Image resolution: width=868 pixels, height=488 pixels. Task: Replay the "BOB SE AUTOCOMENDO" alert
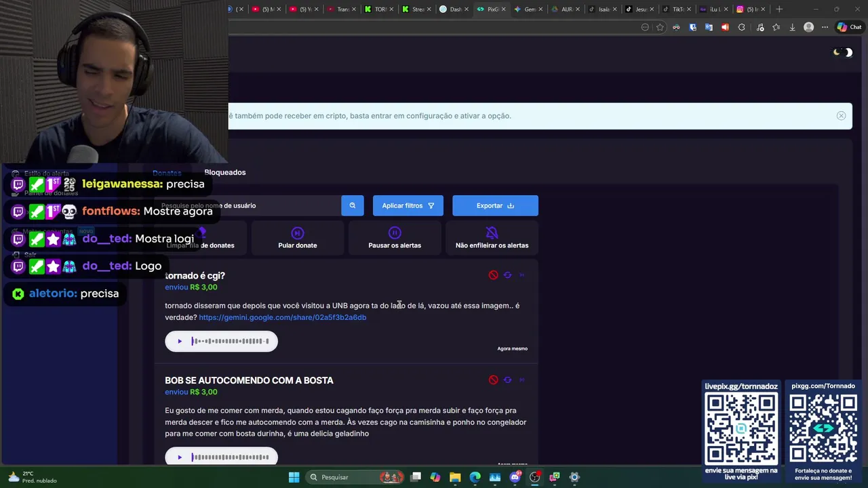(x=507, y=380)
